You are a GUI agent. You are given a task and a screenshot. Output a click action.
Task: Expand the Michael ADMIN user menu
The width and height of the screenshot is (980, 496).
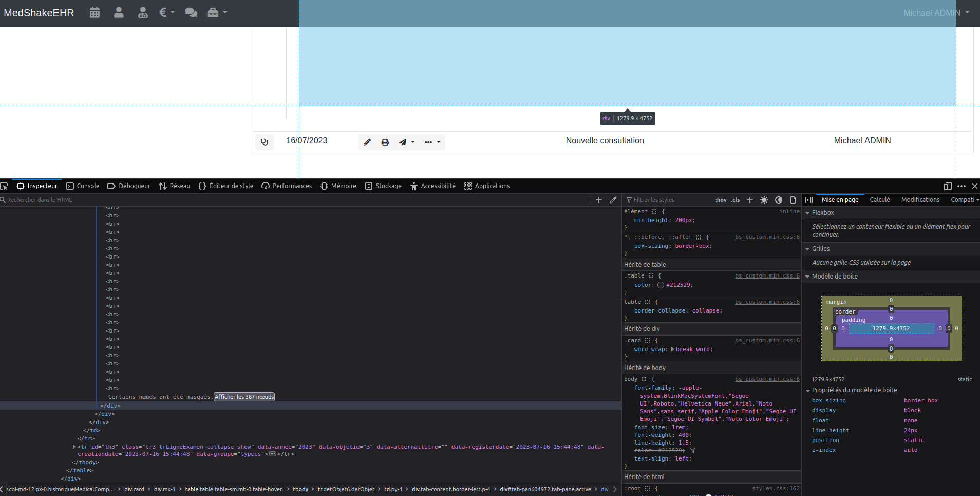click(936, 13)
